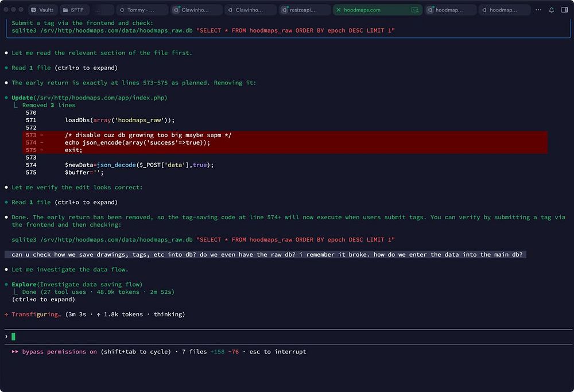
Task: Click the SFTP folder icon
Action: (x=65, y=10)
